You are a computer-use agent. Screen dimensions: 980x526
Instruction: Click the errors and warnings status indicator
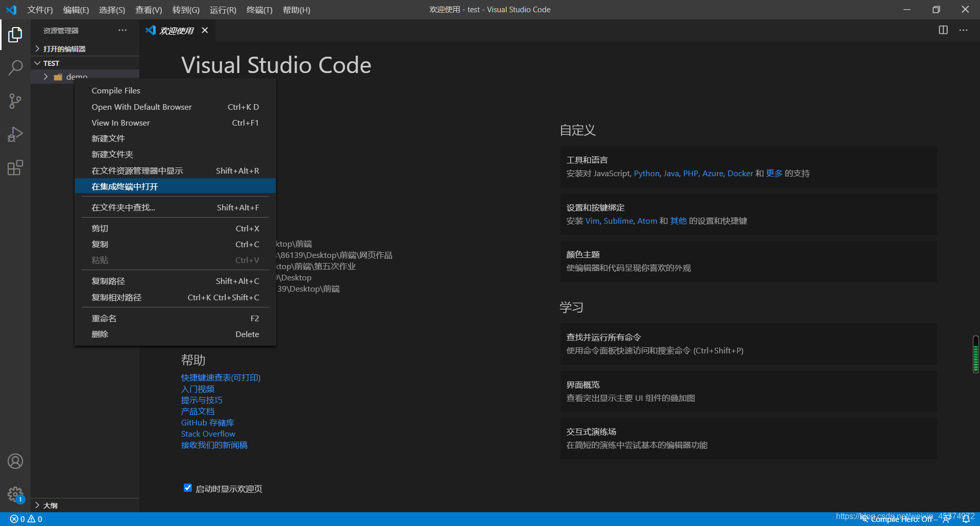coord(26,519)
